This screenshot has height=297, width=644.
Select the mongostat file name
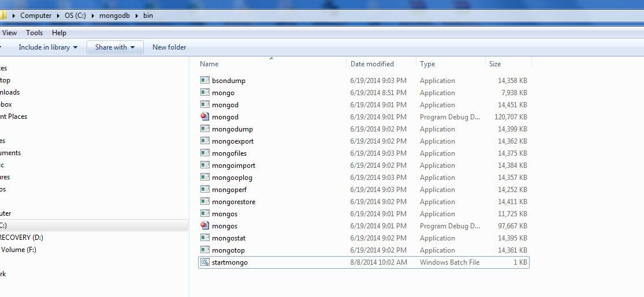229,238
